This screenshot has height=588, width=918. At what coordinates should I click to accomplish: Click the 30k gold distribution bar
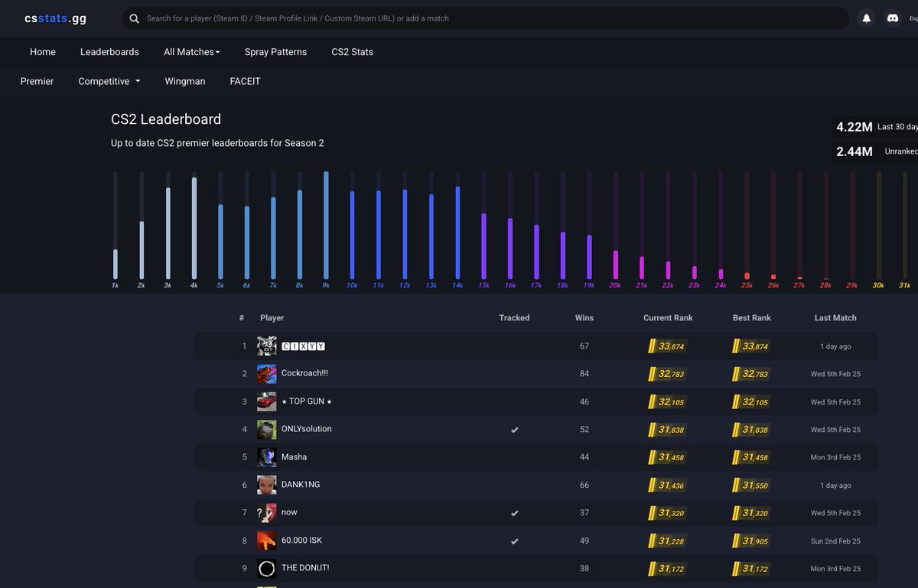(878, 225)
